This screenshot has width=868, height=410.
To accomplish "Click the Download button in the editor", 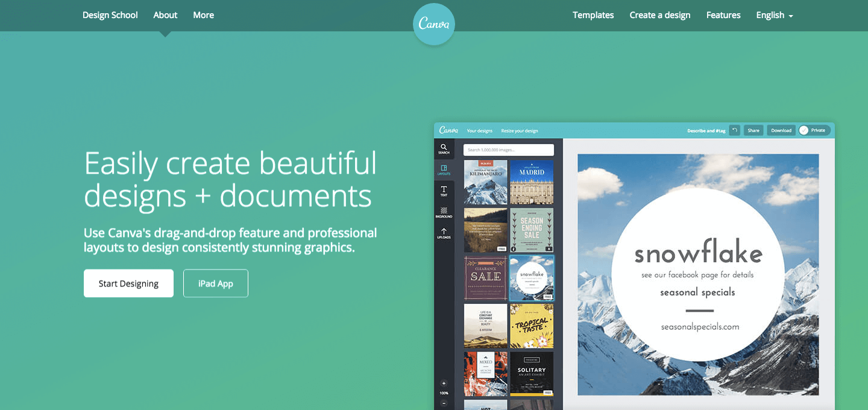I will click(781, 130).
